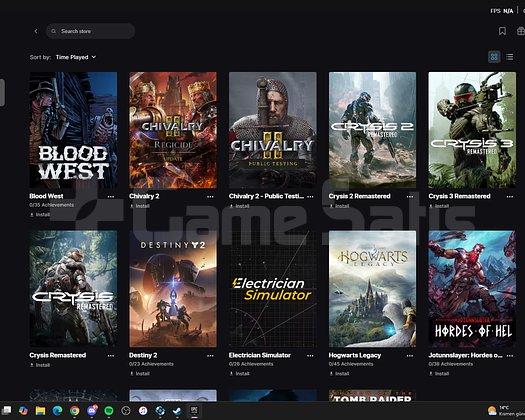Click Destiny 2 0/23 Achievements text

point(151,364)
